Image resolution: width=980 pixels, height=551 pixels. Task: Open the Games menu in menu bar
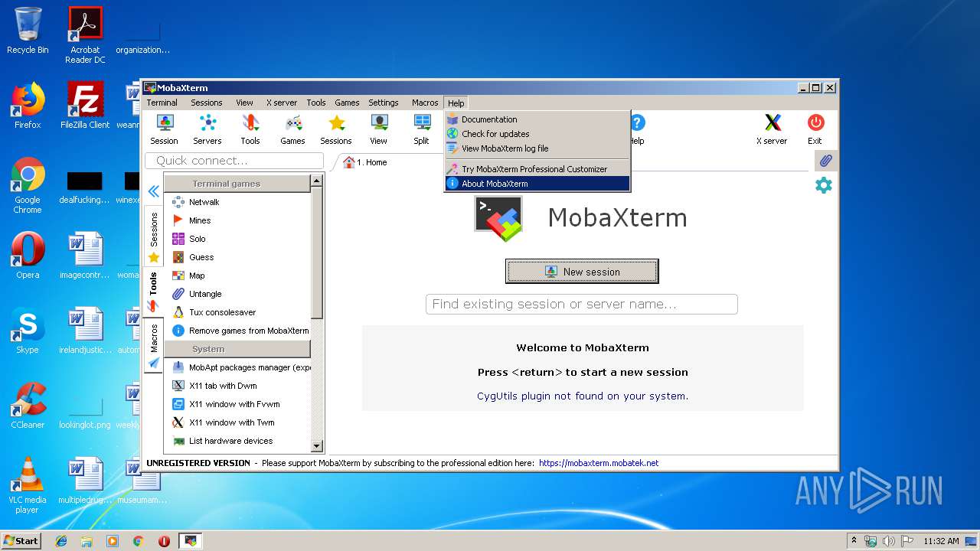click(347, 103)
